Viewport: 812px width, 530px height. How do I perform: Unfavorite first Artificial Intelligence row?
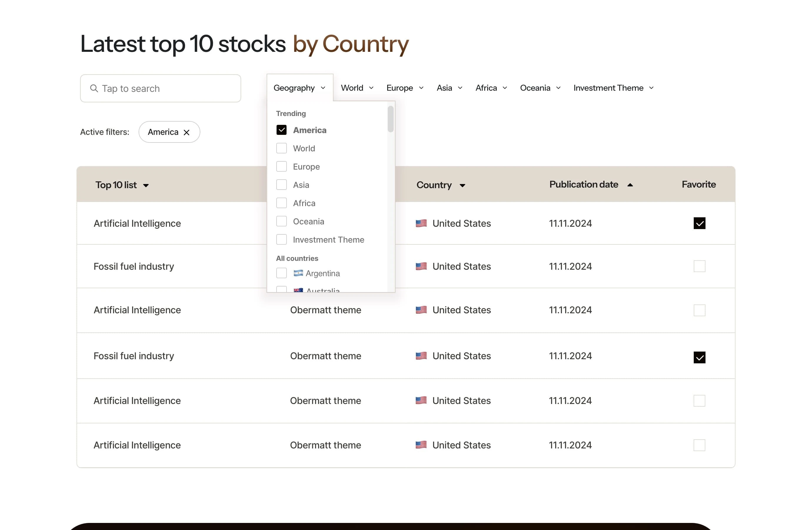tap(699, 223)
